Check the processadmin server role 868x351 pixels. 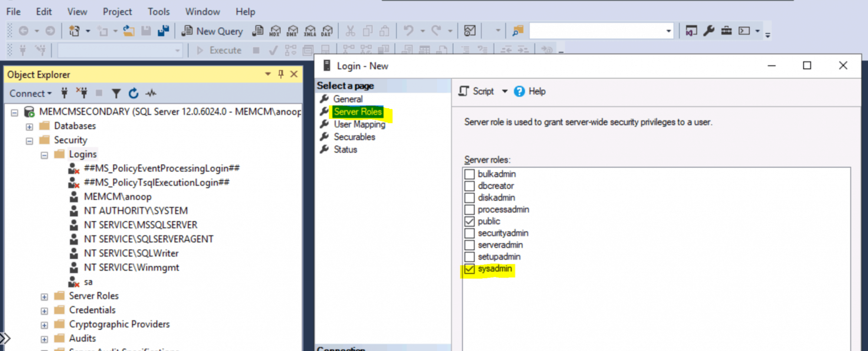pos(469,209)
